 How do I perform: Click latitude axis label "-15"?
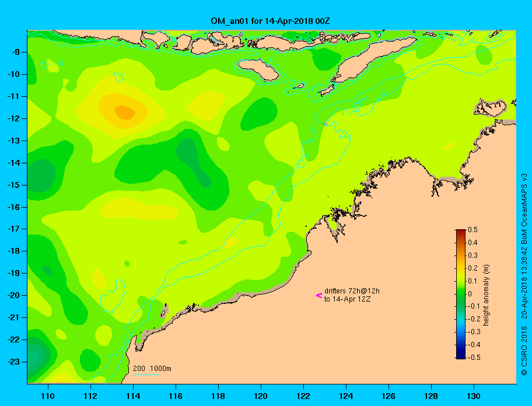tap(13, 185)
